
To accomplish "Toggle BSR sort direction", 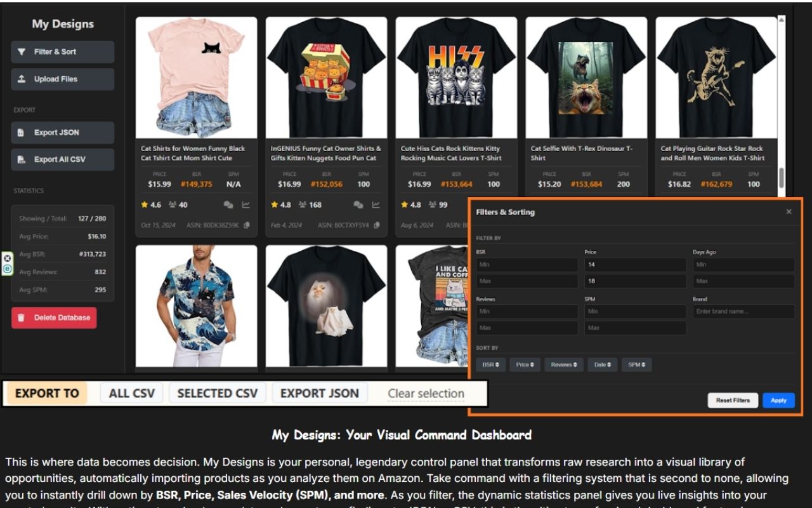I will tap(490, 364).
